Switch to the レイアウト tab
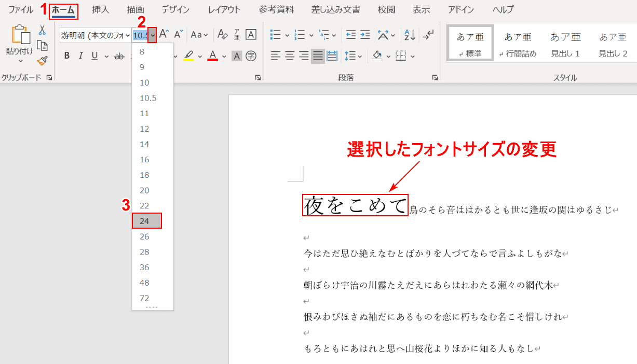Viewport: 637px width, 364px height. pyautogui.click(x=224, y=9)
